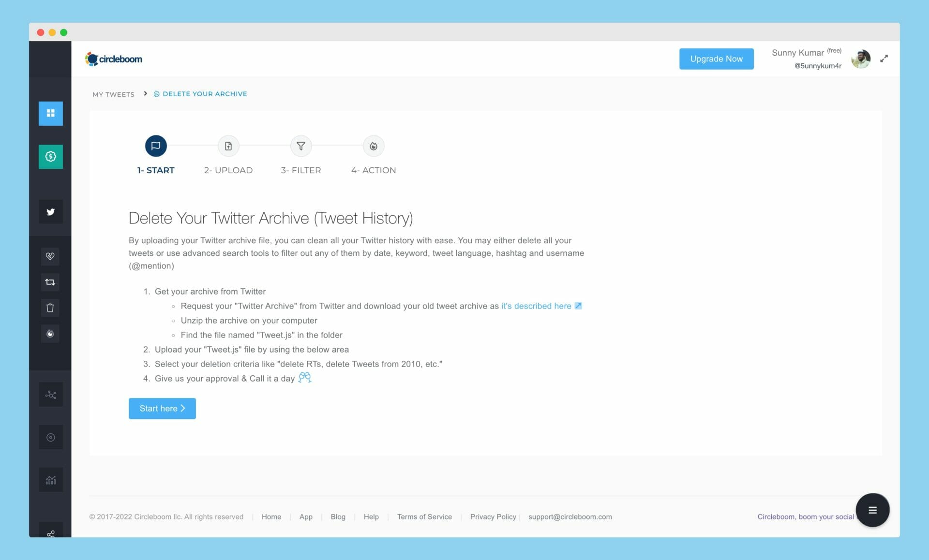Image resolution: width=929 pixels, height=560 pixels.
Task: Select the 4- ACTION step label
Action: click(374, 170)
